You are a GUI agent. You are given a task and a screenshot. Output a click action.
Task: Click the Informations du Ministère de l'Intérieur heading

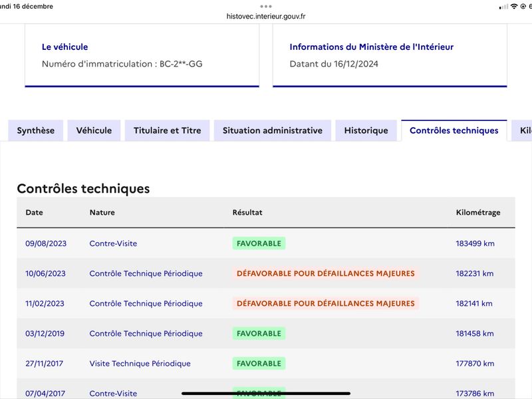tap(372, 47)
